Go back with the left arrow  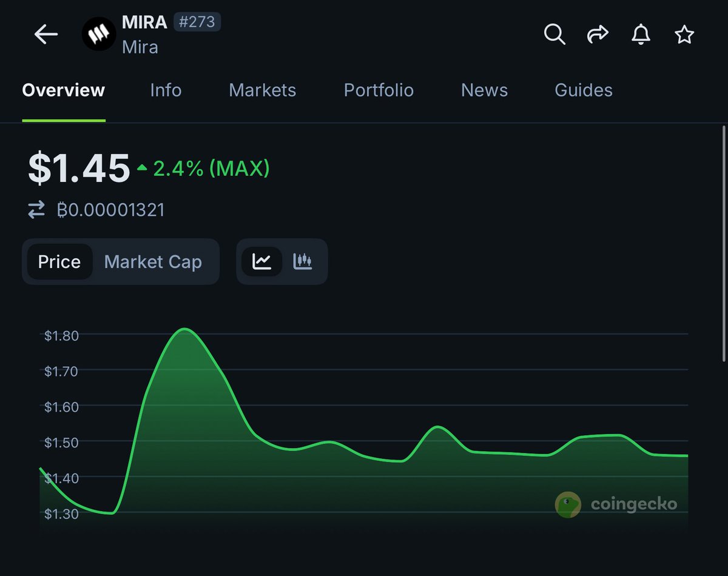coord(46,35)
